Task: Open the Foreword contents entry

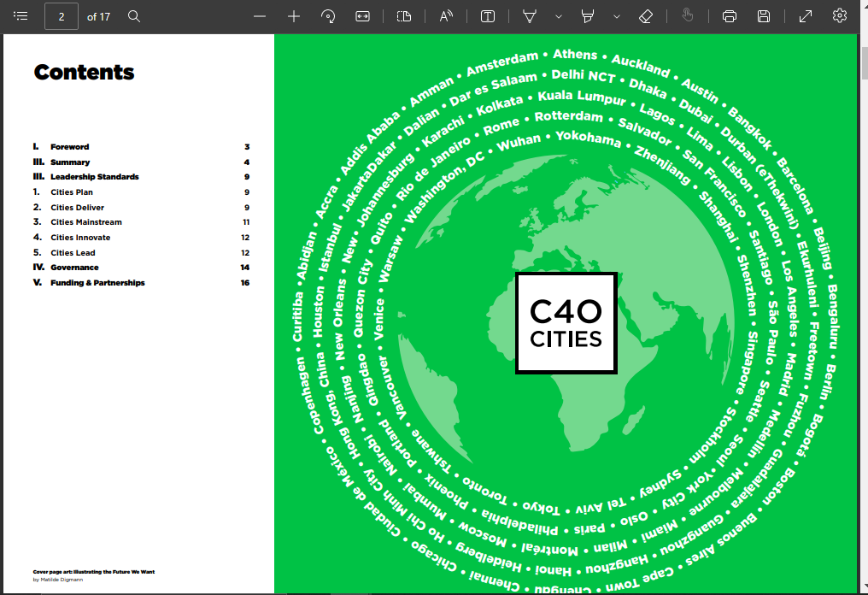Action: pyautogui.click(x=141, y=147)
